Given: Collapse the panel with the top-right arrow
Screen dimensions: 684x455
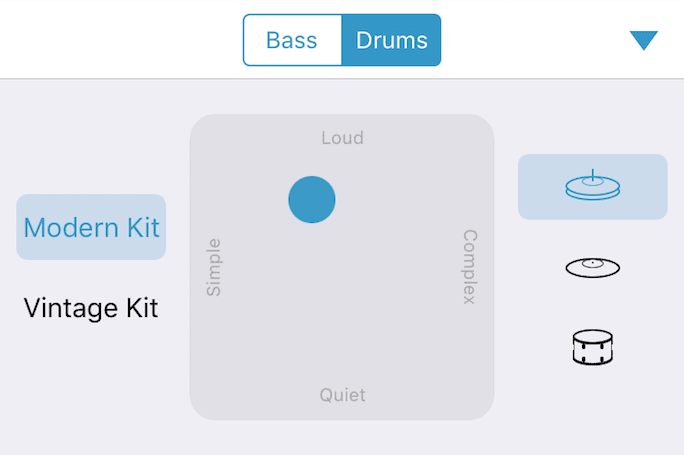Looking at the screenshot, I should 643,40.
